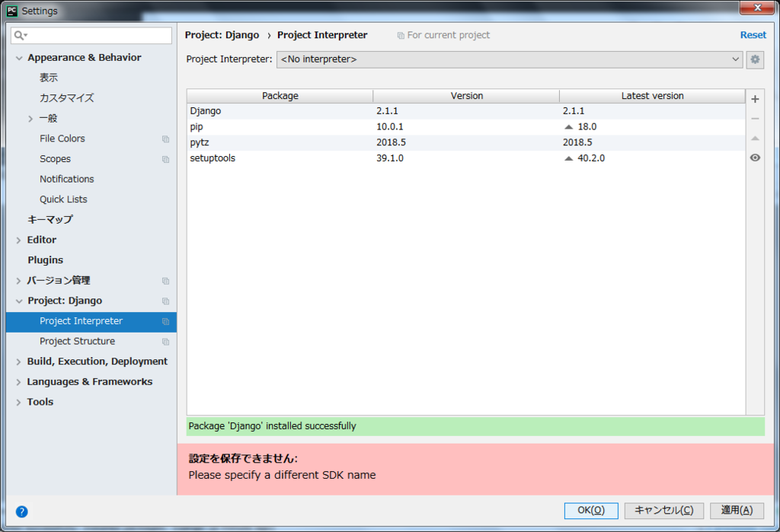Collapse the Project: Django section
This screenshot has width=780, height=532.
click(x=19, y=301)
